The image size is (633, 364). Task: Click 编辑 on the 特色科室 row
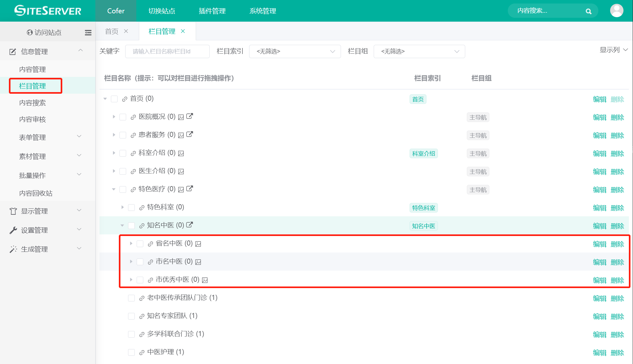[599, 208]
